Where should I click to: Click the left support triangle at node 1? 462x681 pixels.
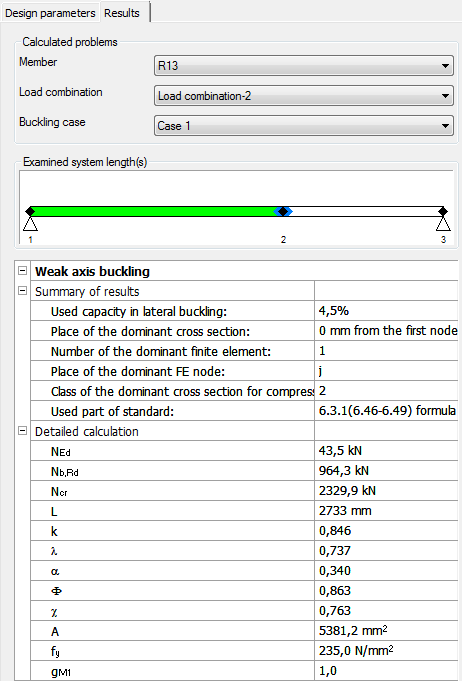coord(30,224)
